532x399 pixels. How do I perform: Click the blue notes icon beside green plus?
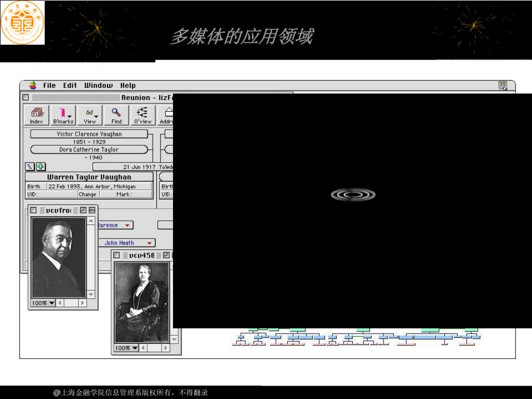click(x=30, y=167)
